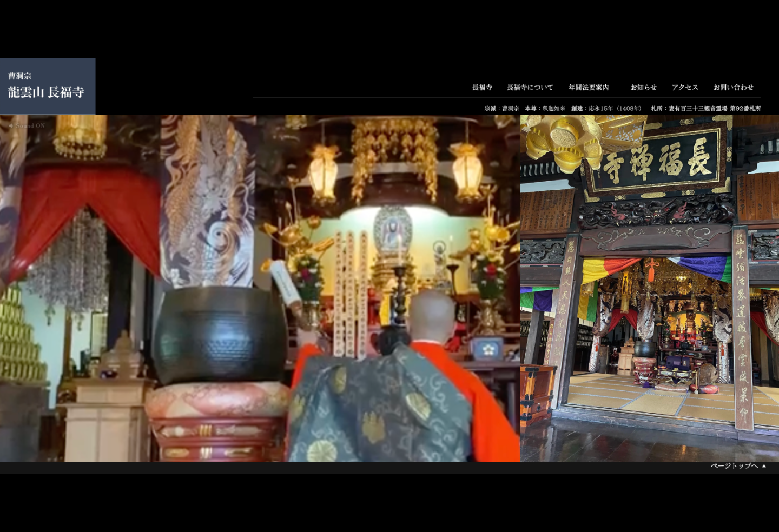This screenshot has width=779, height=532.
Task: Click the speaker icon beside Sound ON
Action: click(11, 125)
